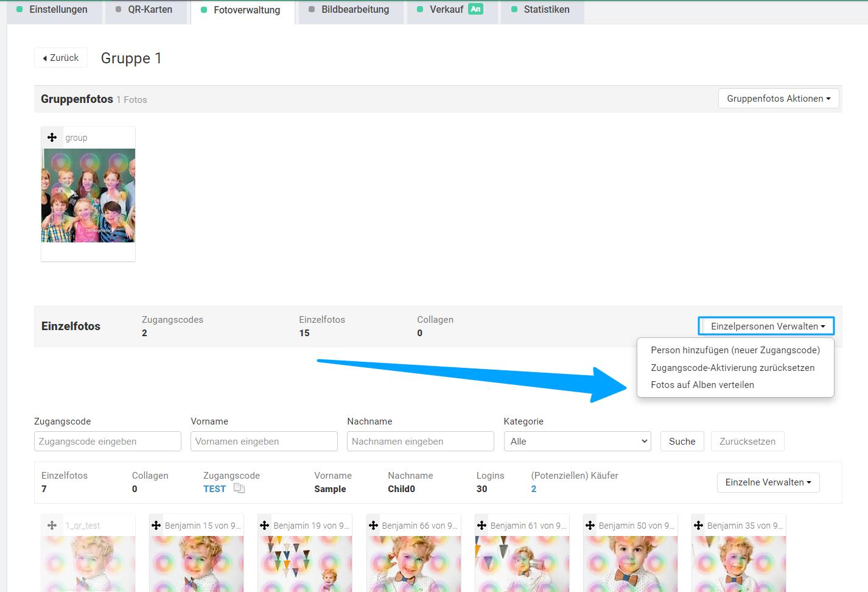868x592 pixels.
Task: Open the group photo thumbnail
Action: (x=88, y=196)
